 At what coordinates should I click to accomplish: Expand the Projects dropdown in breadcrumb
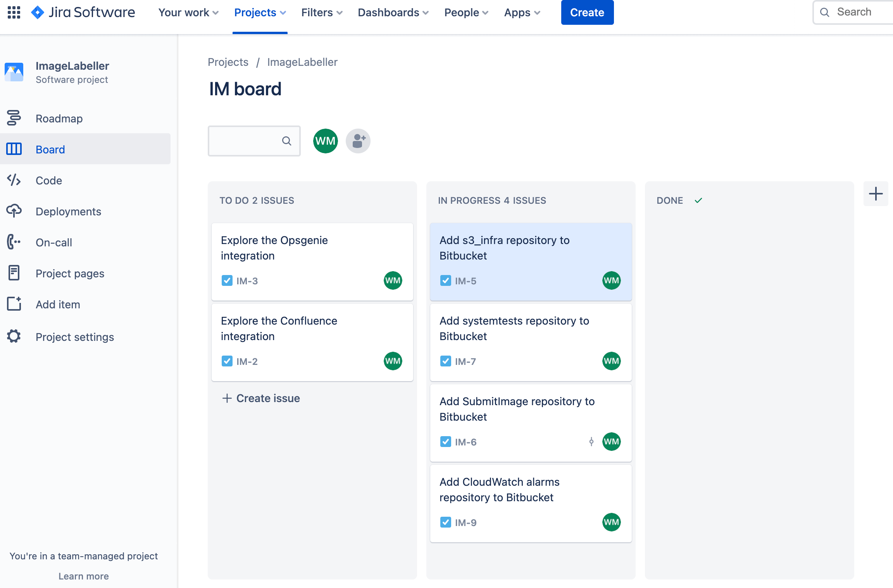227,62
